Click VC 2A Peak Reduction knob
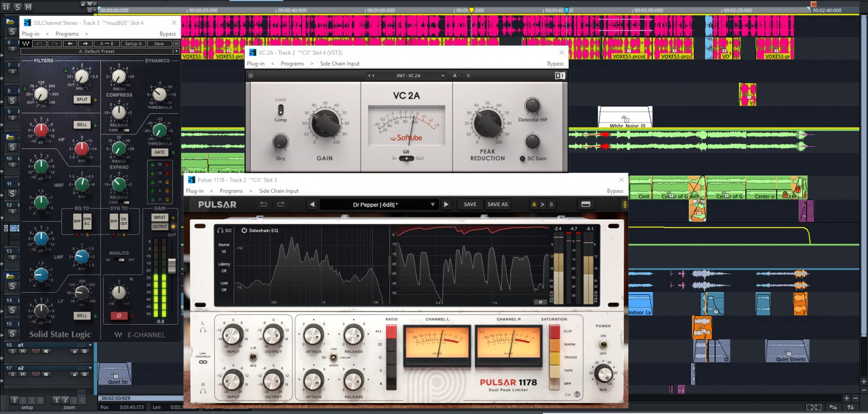 point(488,123)
